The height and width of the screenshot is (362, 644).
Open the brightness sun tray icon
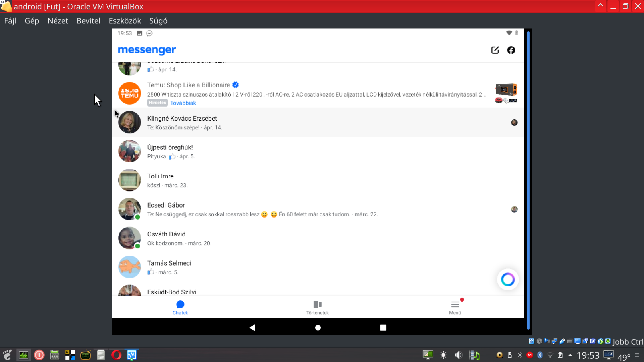click(x=443, y=355)
